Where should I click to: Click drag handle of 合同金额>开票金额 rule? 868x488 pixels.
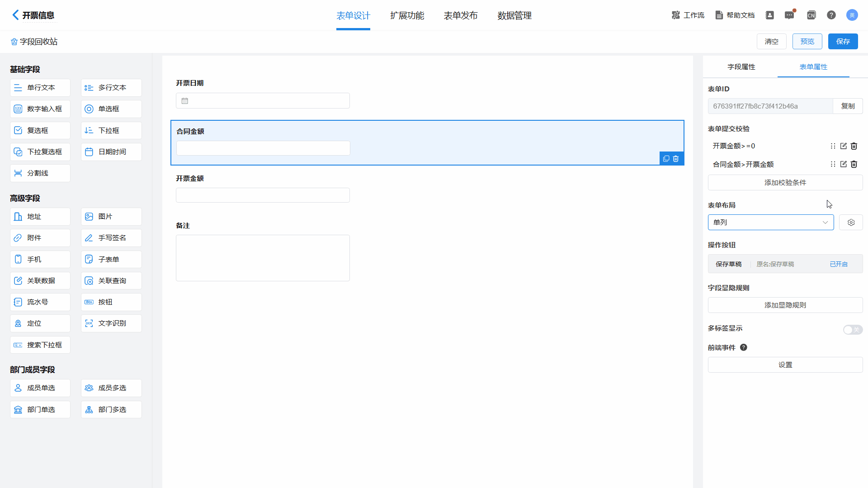pos(833,164)
